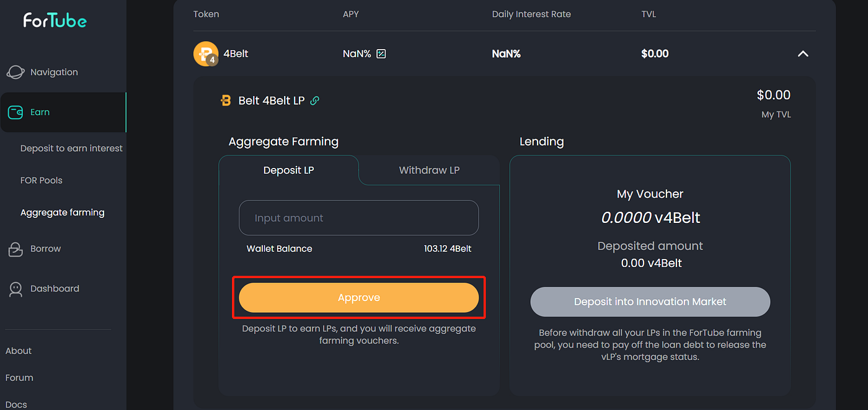Open Deposit to earn interest
The image size is (868, 410).
tap(71, 148)
